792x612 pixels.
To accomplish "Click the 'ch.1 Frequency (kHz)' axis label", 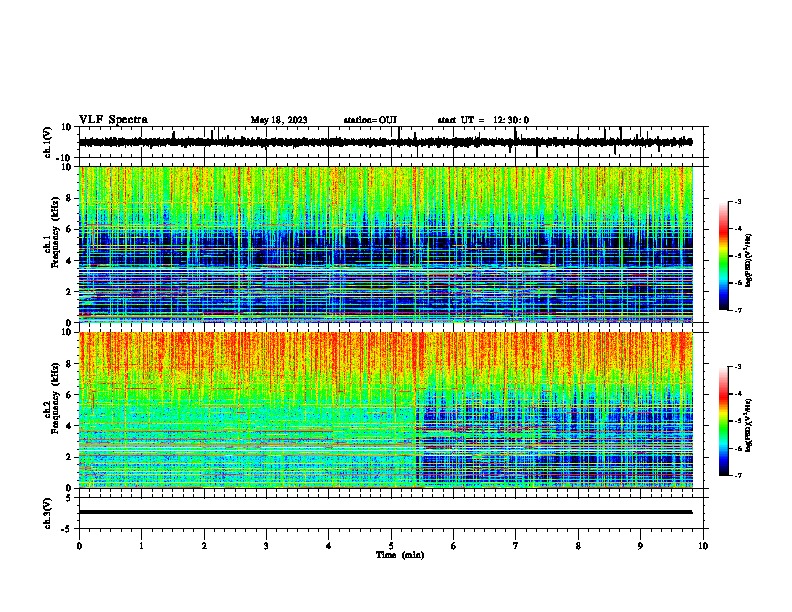I will pos(51,232).
